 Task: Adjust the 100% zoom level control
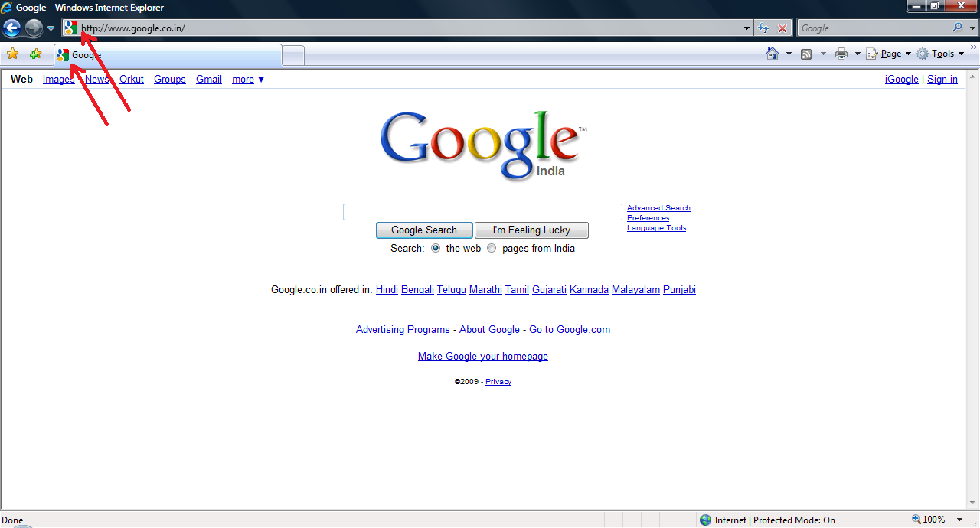tap(934, 519)
